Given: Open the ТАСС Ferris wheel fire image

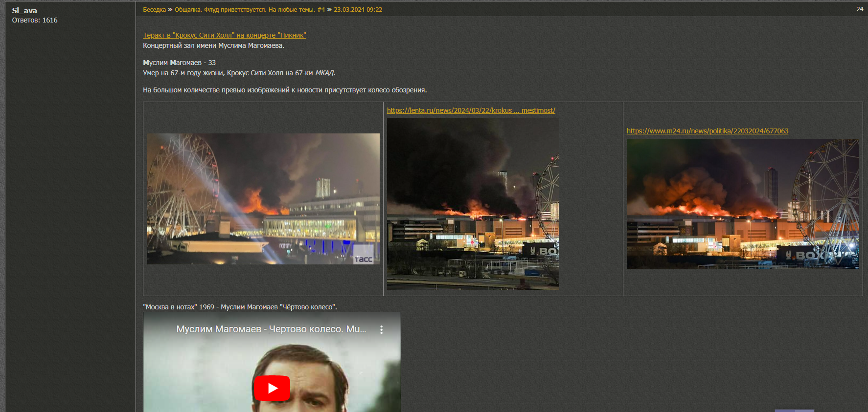Looking at the screenshot, I should point(263,199).
